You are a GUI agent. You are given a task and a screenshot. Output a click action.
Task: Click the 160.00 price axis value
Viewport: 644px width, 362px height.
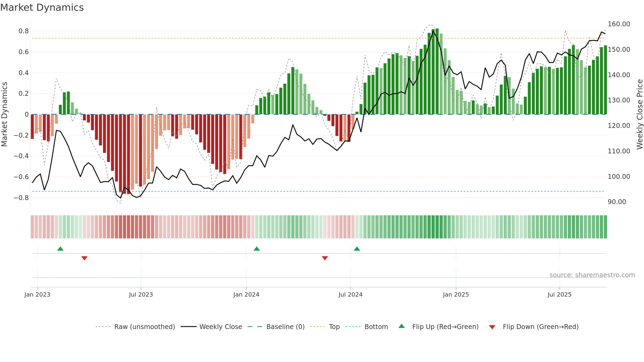tap(619, 24)
